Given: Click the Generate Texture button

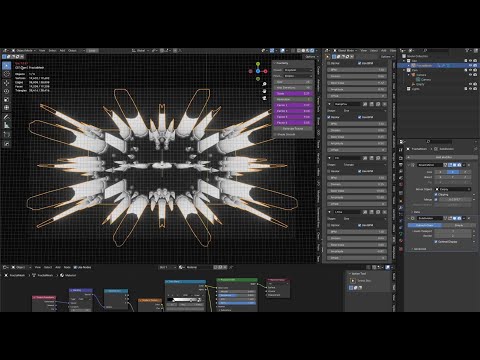Looking at the screenshot, I should point(293,128).
